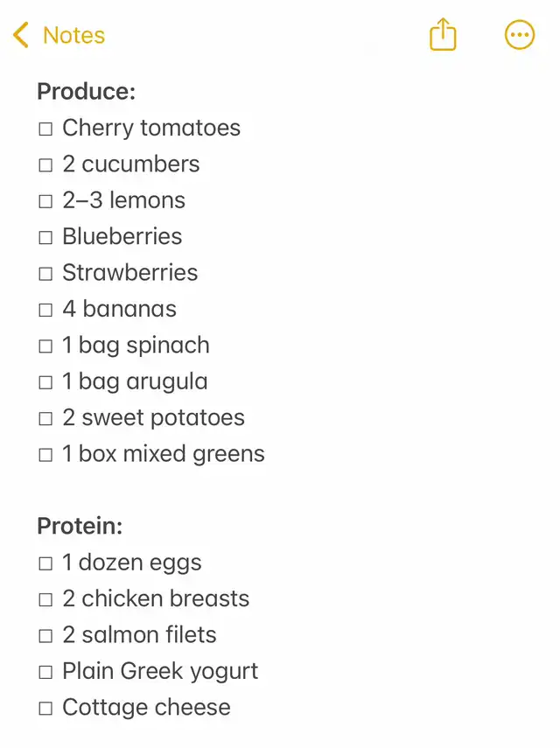
Task: Mark 1 bag arugula complete
Action: coord(45,382)
